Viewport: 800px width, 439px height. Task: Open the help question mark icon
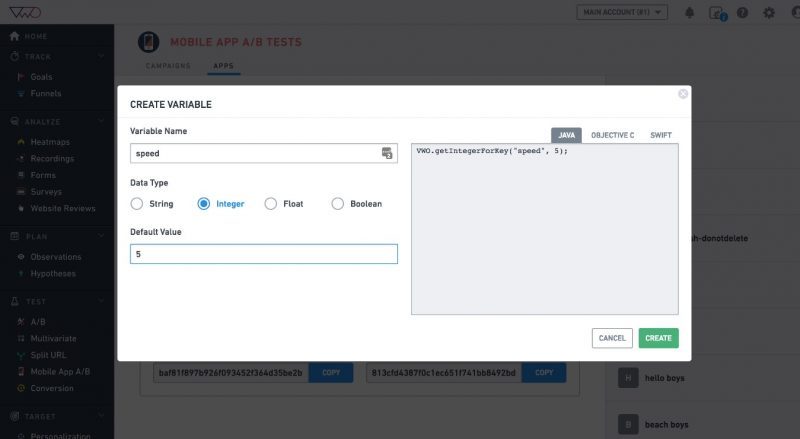click(742, 13)
